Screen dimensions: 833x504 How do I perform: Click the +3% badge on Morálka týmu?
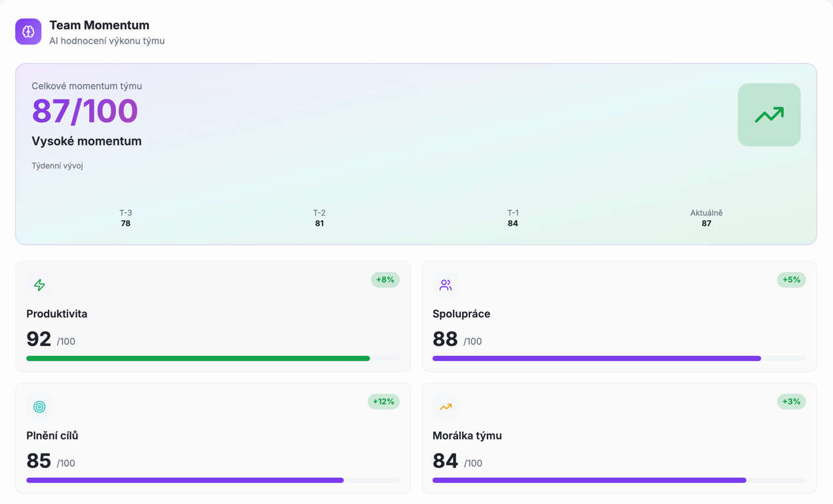[791, 402]
